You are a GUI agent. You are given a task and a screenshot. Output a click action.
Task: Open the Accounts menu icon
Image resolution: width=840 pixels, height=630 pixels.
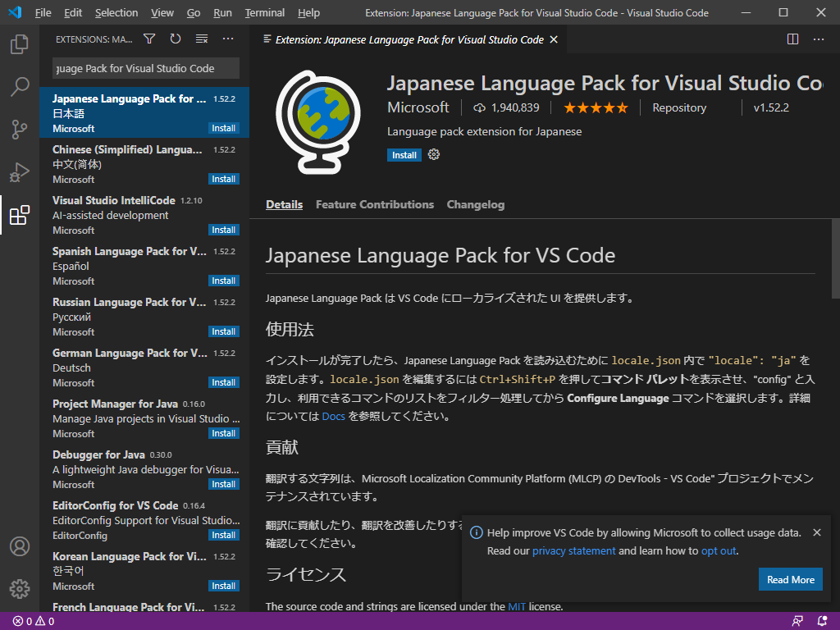[x=20, y=546]
